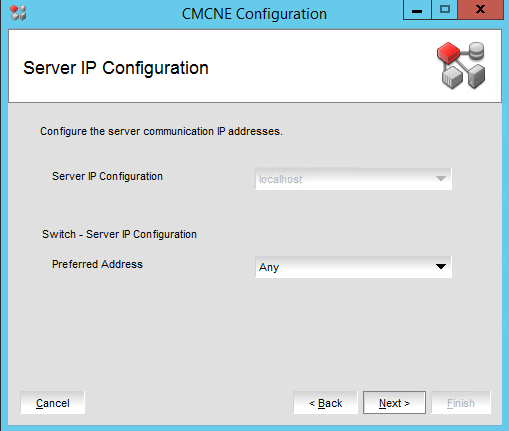The width and height of the screenshot is (509, 431).
Task: Click the Server IP Configuration field label
Action: 107,176
